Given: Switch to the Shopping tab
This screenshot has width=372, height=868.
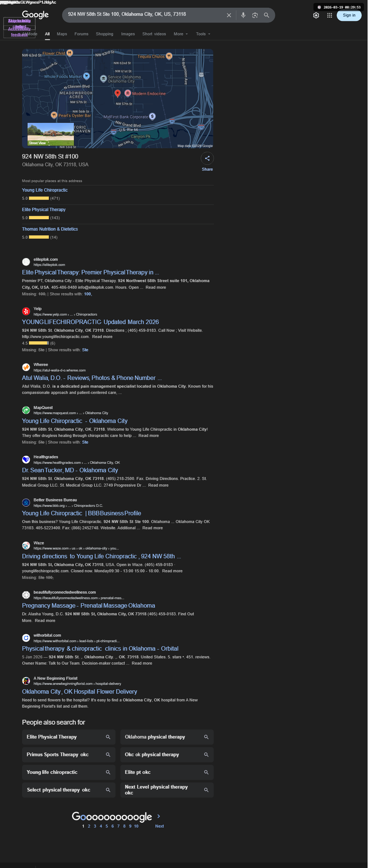Looking at the screenshot, I should pyautogui.click(x=104, y=34).
